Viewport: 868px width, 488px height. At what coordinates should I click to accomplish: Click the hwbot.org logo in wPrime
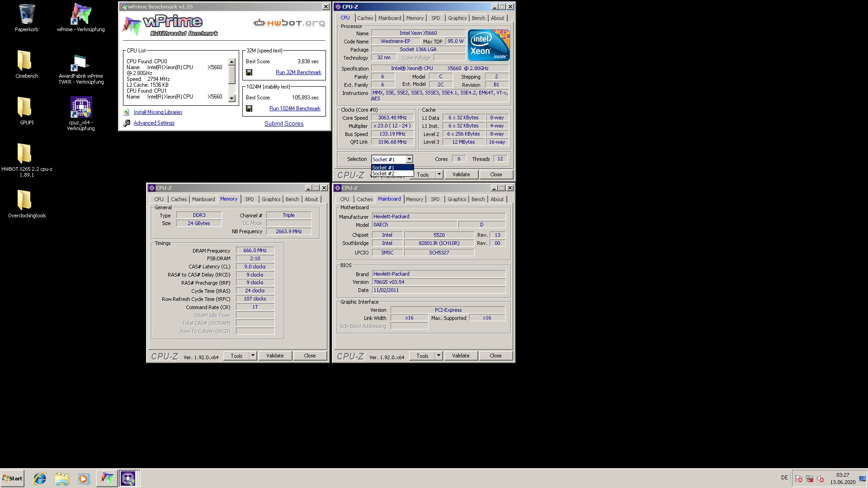(289, 23)
